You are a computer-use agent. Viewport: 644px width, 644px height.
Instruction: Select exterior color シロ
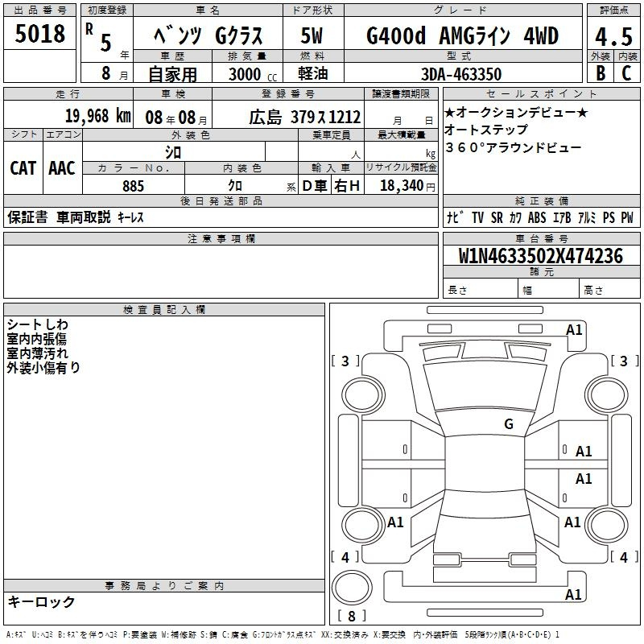(173, 153)
